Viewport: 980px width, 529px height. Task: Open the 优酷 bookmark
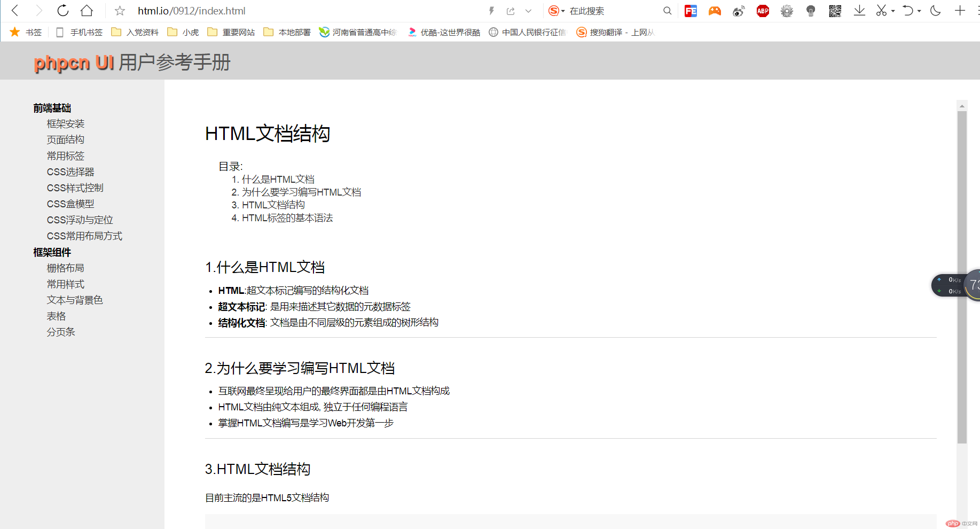click(x=444, y=32)
